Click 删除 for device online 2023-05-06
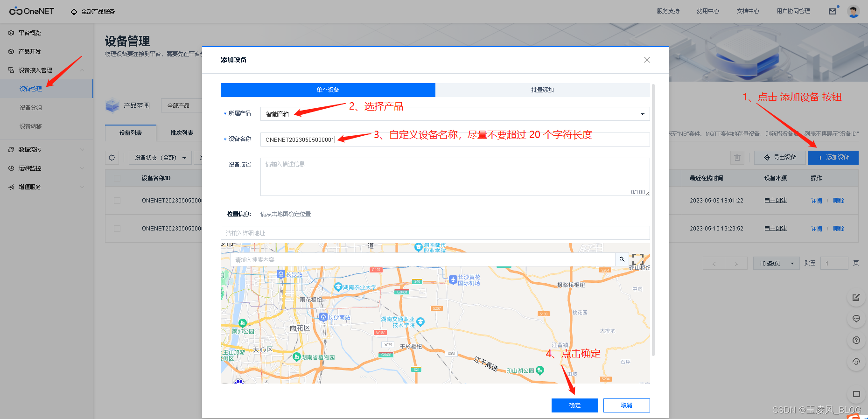The width and height of the screenshot is (868, 419). 839,201
